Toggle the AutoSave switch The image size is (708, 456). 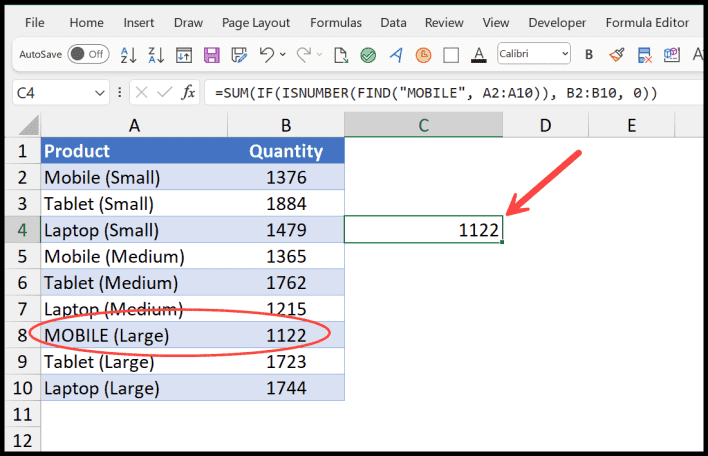pyautogui.click(x=88, y=55)
